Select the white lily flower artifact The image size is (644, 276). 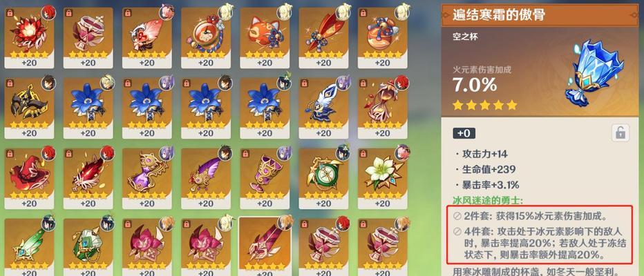pyautogui.click(x=382, y=179)
